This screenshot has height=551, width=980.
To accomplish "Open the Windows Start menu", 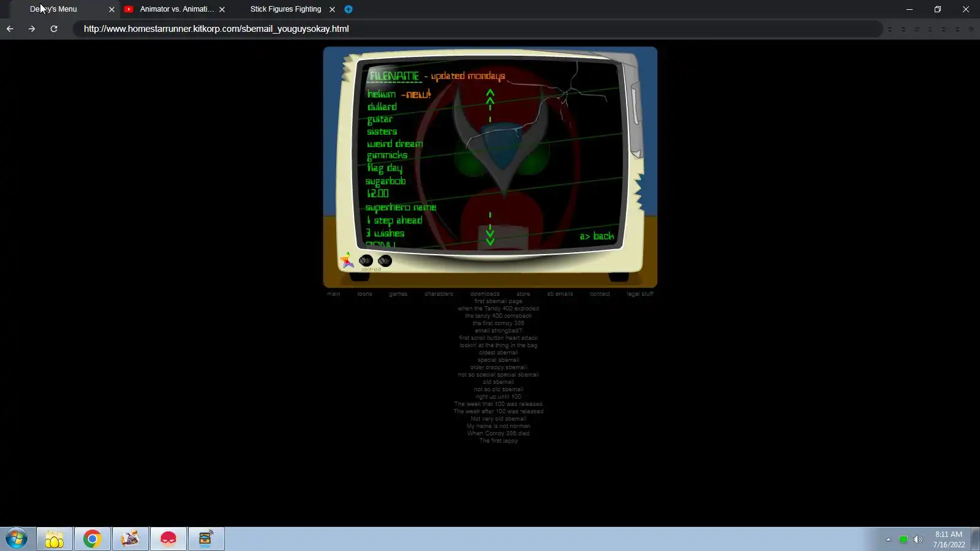I will [17, 539].
